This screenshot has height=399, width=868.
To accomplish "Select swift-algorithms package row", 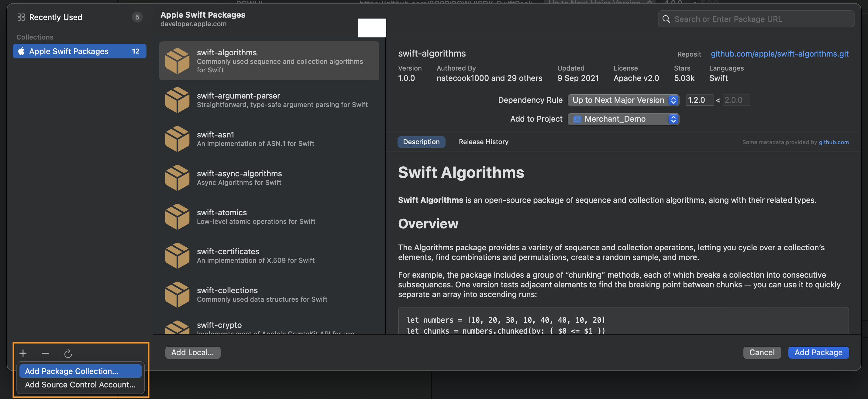I will pos(269,61).
